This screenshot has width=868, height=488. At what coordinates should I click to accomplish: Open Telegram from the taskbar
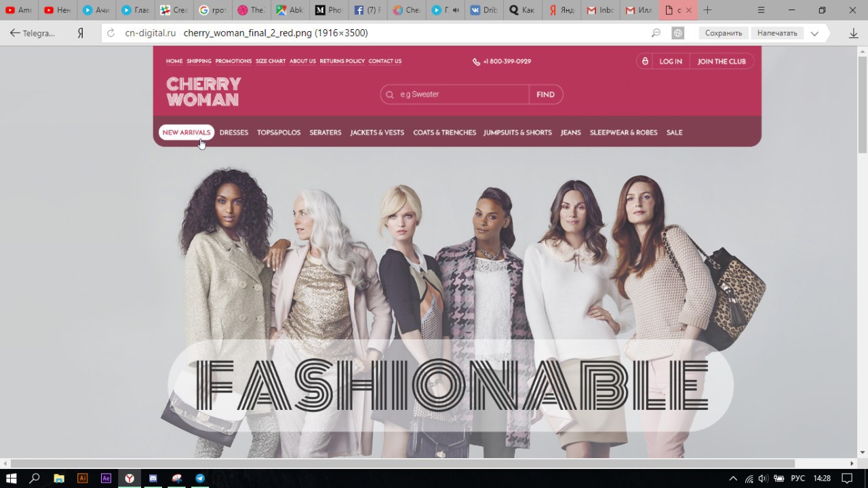pos(200,478)
